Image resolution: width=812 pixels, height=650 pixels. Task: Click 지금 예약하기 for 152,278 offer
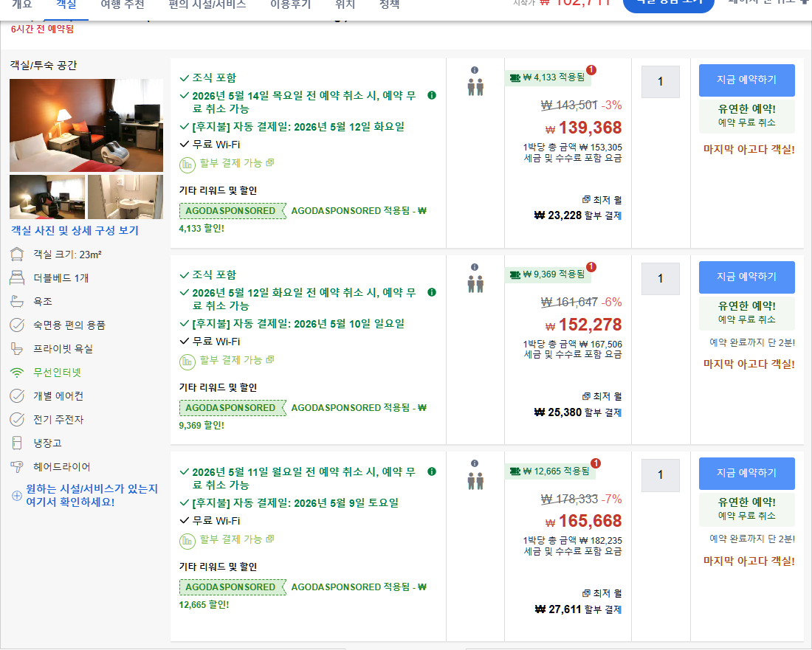746,277
